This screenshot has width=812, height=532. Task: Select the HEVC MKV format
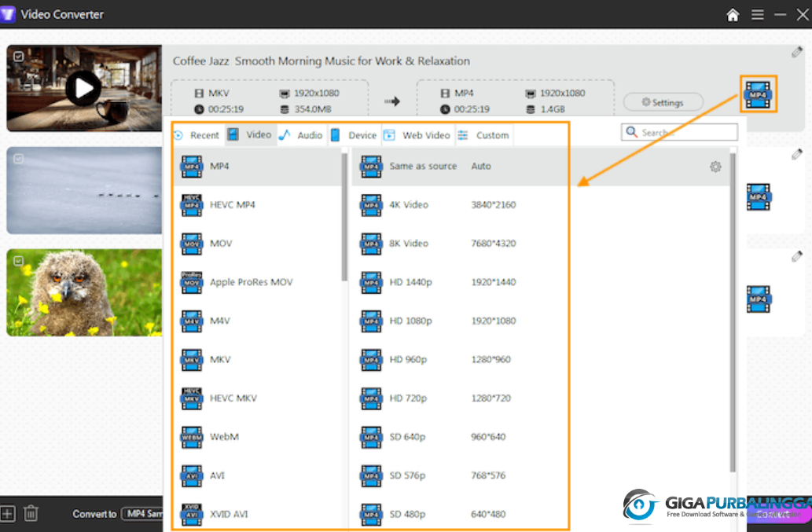point(257,398)
